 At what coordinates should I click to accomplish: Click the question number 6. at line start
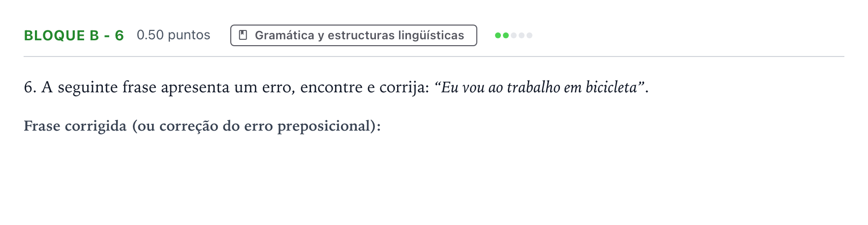pyautogui.click(x=30, y=87)
